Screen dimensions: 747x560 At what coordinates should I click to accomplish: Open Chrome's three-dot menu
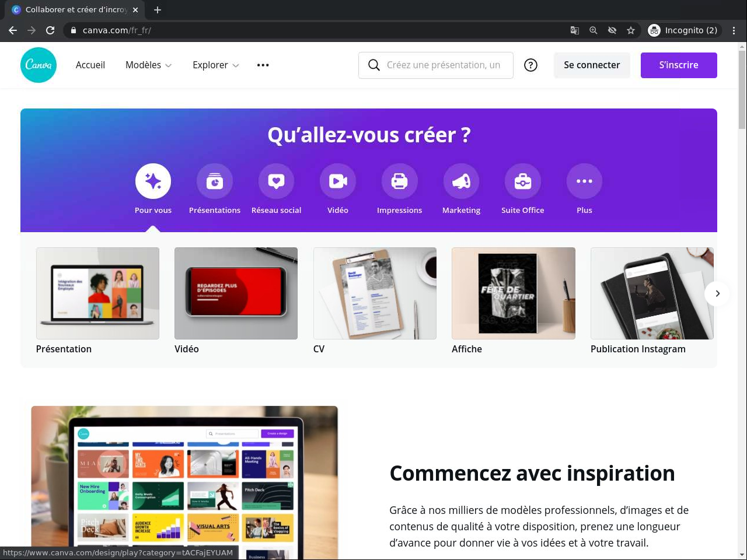point(734,30)
